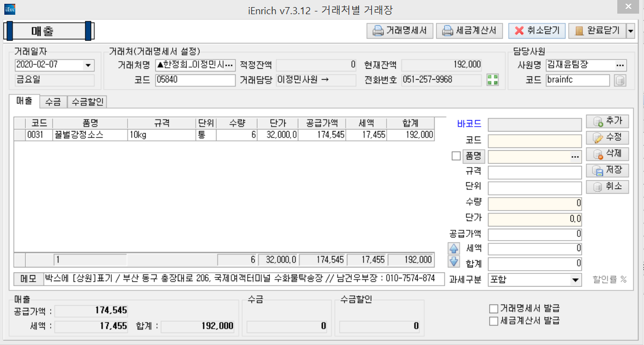Open the 완료닫기 split-button arrow

click(630, 31)
